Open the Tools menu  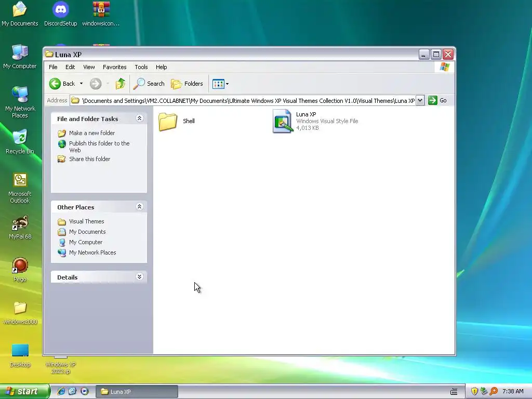[x=141, y=67]
